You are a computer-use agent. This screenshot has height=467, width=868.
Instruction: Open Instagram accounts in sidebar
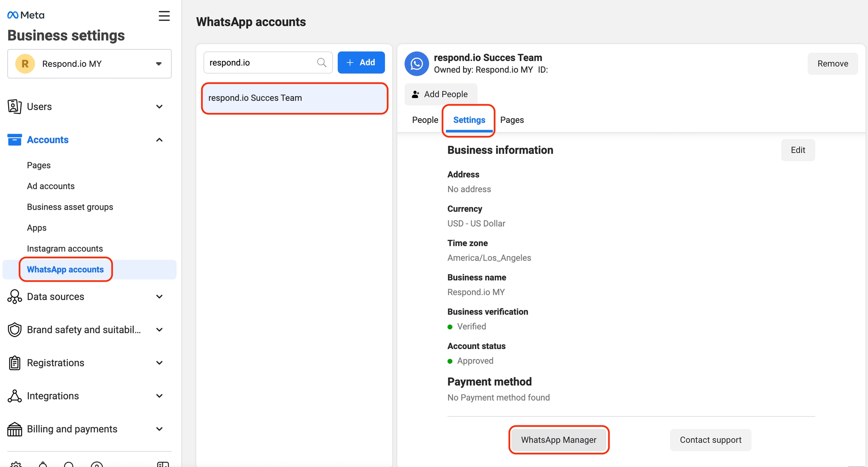tap(65, 248)
